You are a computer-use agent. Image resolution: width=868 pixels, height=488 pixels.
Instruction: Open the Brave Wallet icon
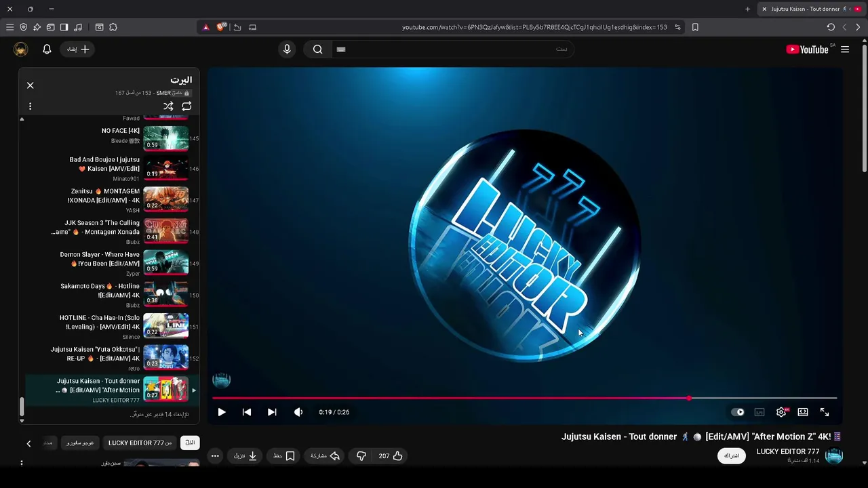point(50,27)
